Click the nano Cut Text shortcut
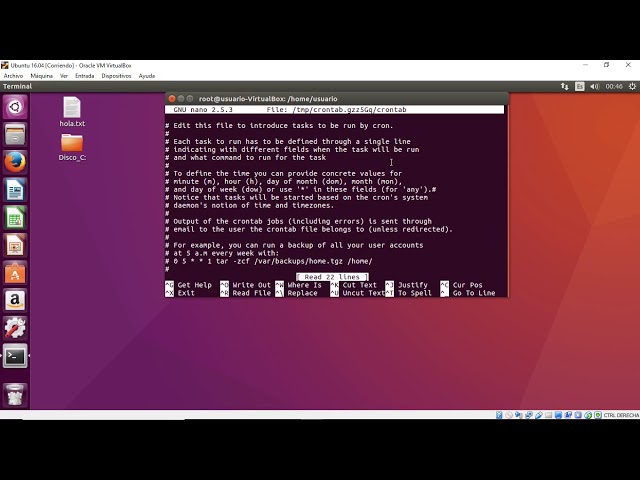The image size is (640, 480). (353, 285)
